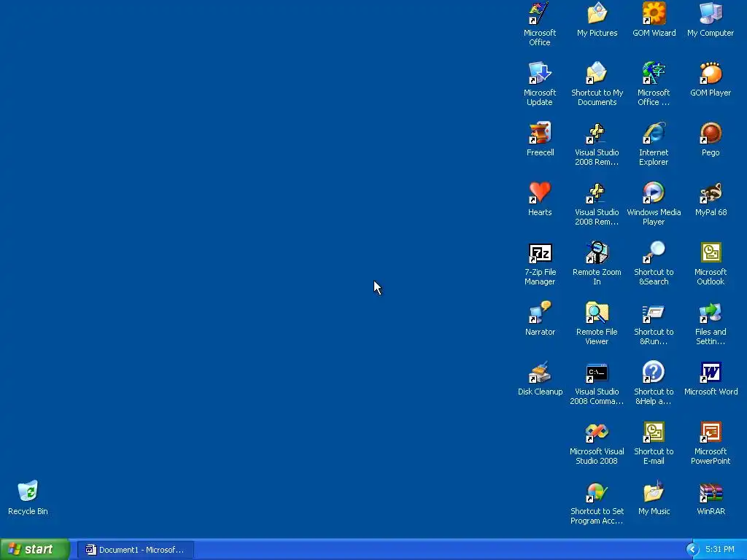747x560 pixels.
Task: Restore the Document1 Microsoft Word taskbar button
Action: (135, 550)
